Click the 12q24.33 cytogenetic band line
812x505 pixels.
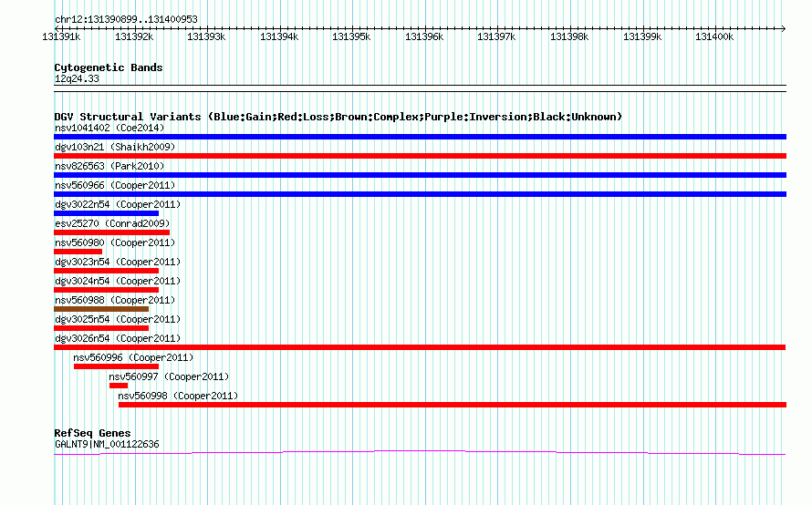(x=420, y=88)
